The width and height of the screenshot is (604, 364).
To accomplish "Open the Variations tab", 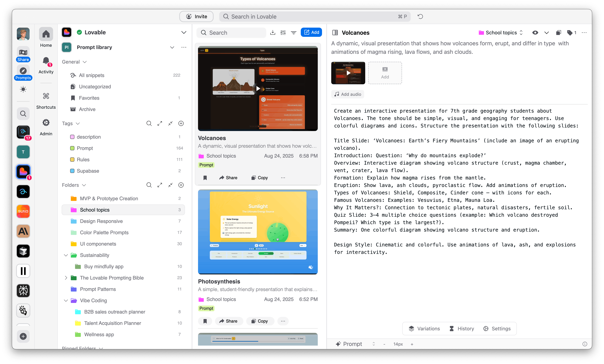I will pos(424,328).
